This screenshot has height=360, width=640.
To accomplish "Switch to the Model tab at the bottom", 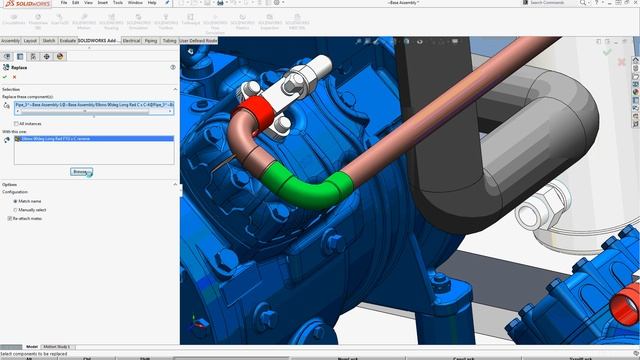I will tap(32, 347).
